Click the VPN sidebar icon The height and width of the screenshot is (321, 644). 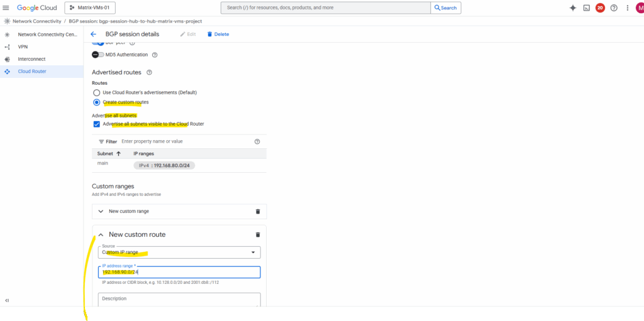(x=7, y=46)
